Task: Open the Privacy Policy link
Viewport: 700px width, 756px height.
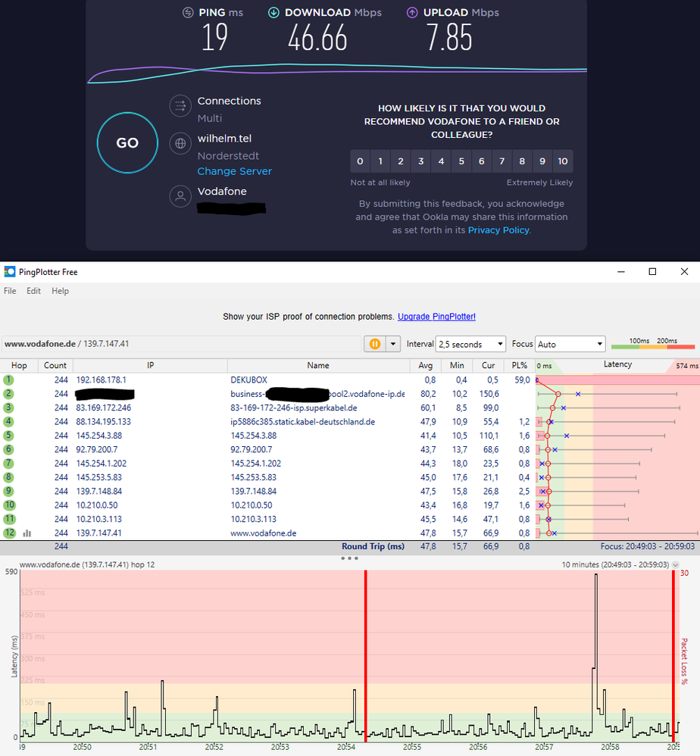Action: (498, 230)
